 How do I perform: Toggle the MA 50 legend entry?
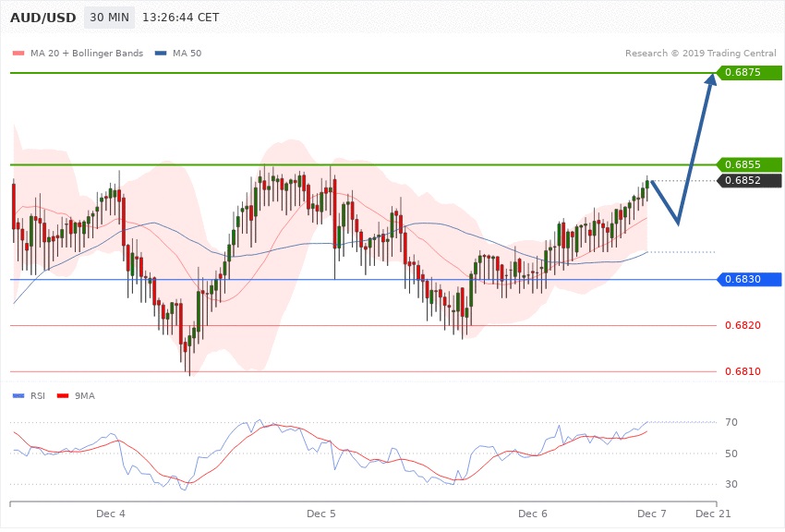pos(178,53)
